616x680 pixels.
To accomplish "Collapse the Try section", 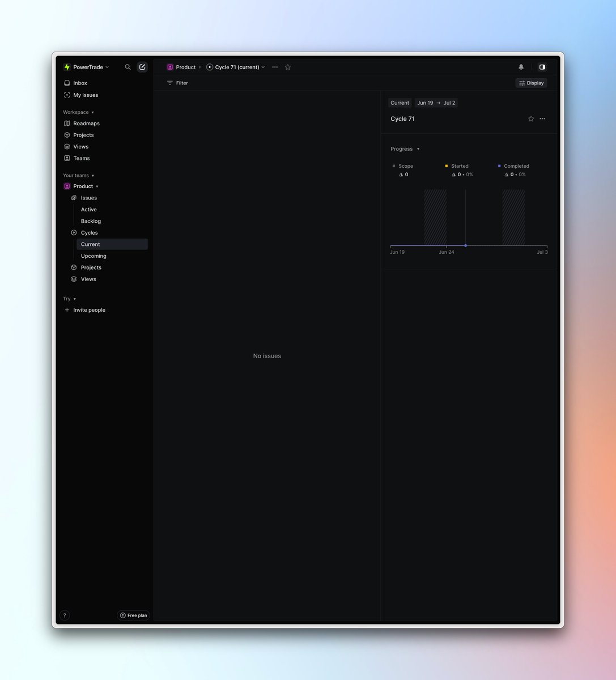I will (70, 299).
